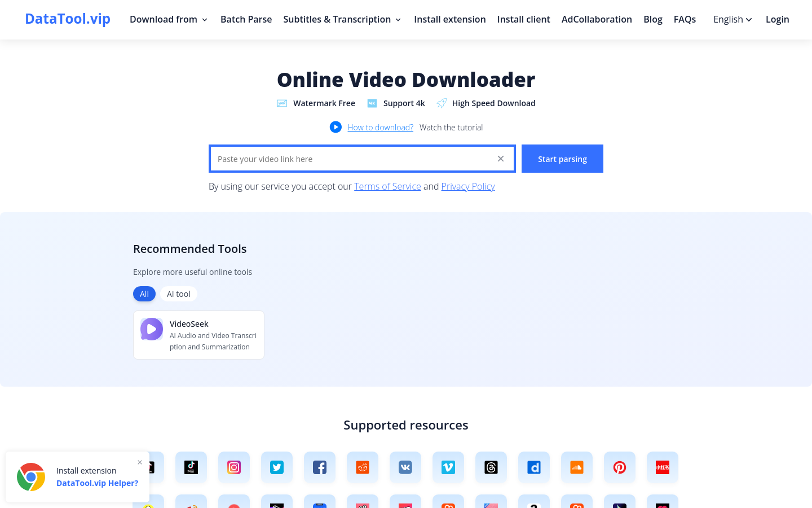Click the High Speed Download label
Screen dimensions: 812x508
pos(494,103)
